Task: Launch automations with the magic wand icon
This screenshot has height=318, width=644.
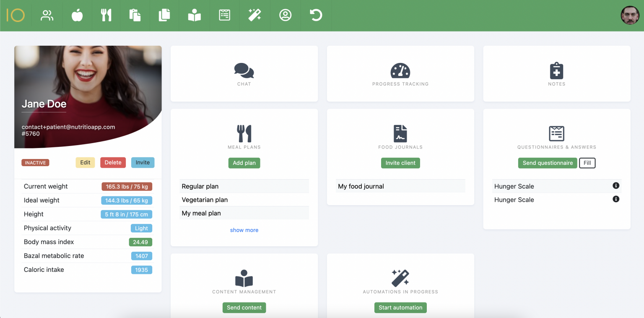Action: coord(254,15)
